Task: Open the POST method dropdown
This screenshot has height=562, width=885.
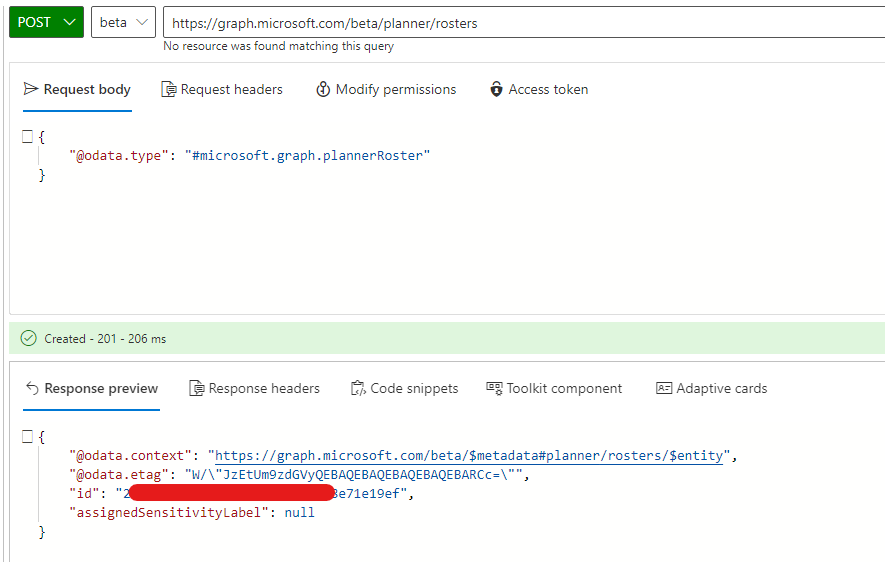Action: tap(46, 23)
